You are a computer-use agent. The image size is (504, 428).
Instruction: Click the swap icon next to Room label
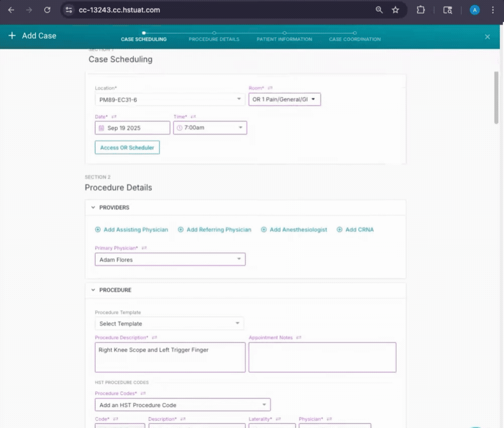click(x=270, y=88)
